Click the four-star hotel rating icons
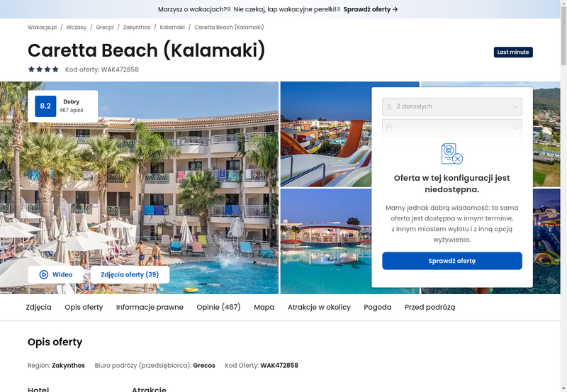The image size is (567, 392). pos(43,69)
